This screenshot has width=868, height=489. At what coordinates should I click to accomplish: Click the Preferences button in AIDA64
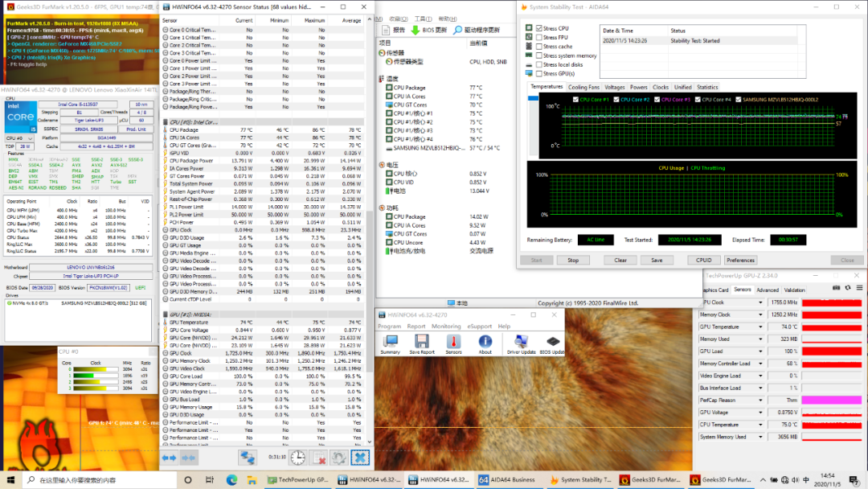coord(740,260)
